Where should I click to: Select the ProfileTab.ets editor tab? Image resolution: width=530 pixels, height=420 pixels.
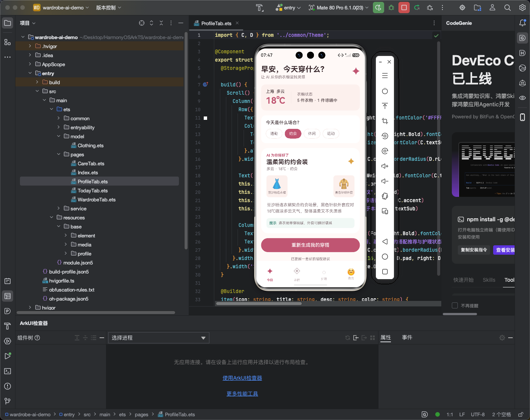click(216, 23)
